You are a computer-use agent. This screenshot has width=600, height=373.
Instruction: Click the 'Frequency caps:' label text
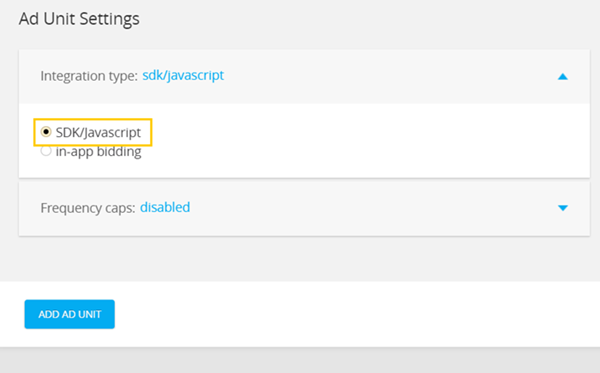88,208
